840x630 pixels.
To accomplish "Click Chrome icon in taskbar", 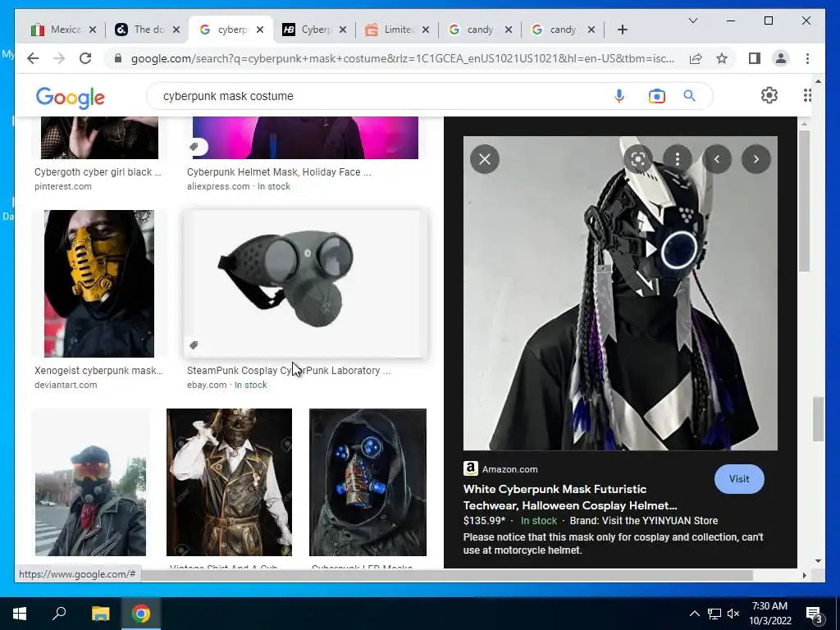I will (141, 614).
